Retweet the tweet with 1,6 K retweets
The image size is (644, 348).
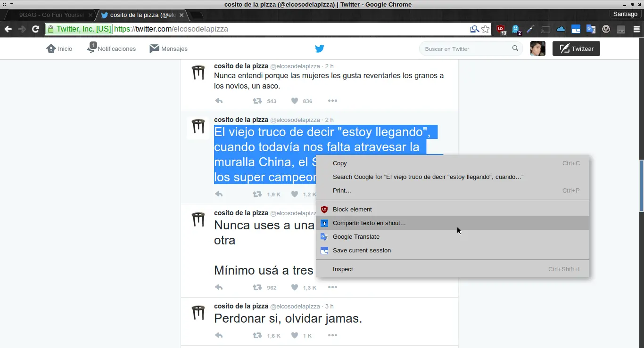click(257, 336)
